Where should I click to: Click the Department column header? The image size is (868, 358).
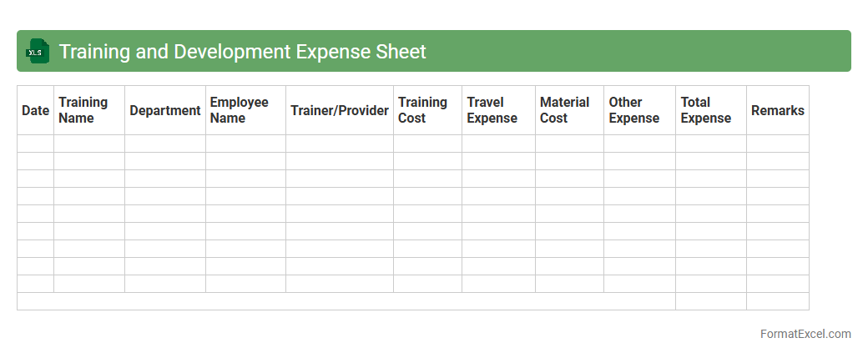164,110
